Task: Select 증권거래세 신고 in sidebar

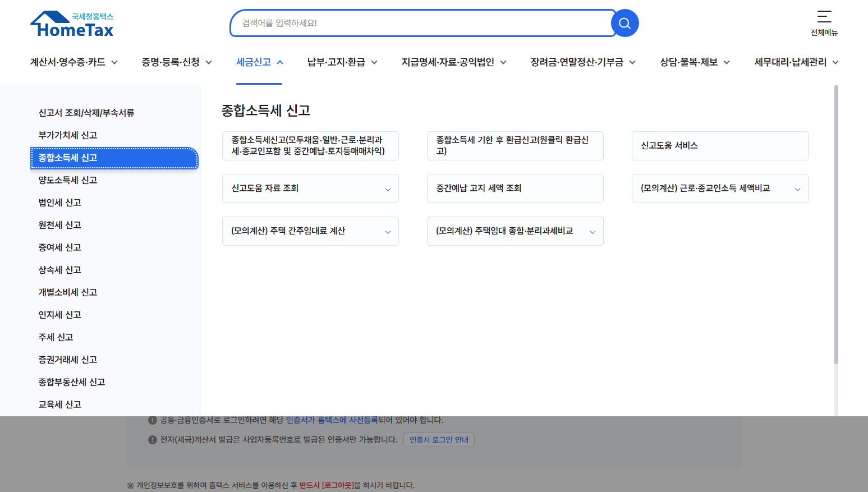Action: tap(68, 360)
